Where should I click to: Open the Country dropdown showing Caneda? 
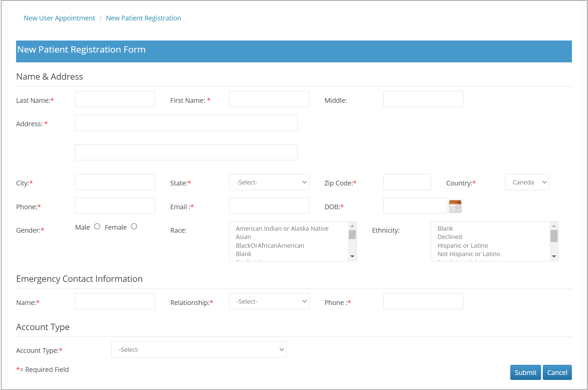[527, 182]
